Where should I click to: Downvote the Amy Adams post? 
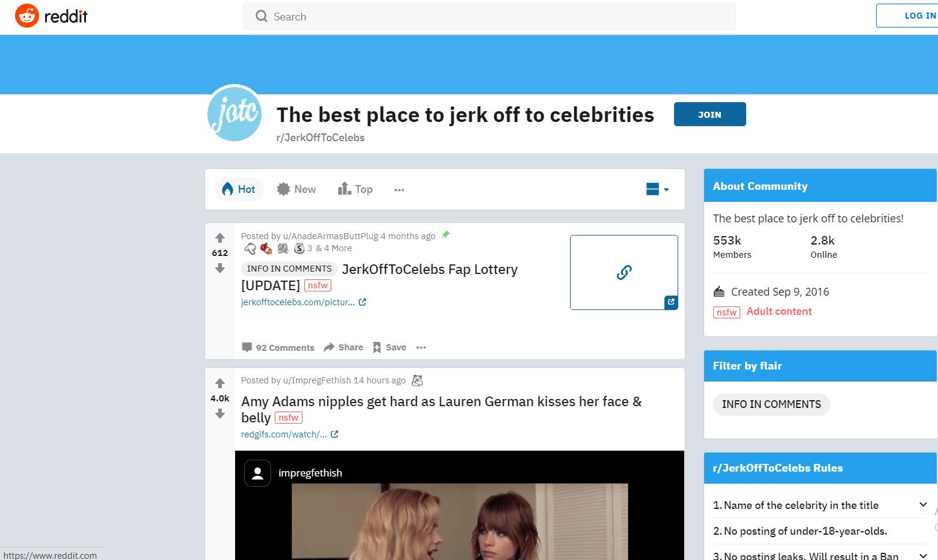220,414
